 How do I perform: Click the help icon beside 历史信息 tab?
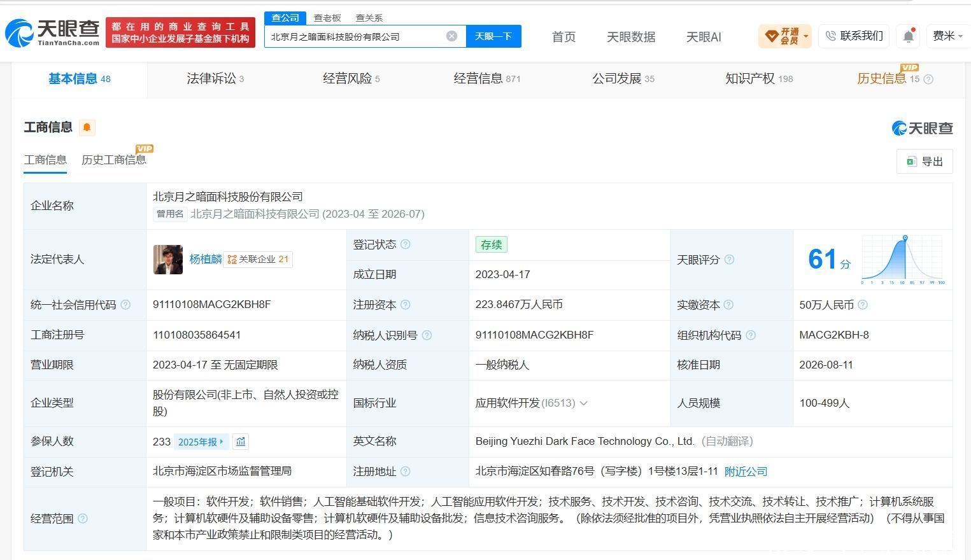tap(928, 80)
